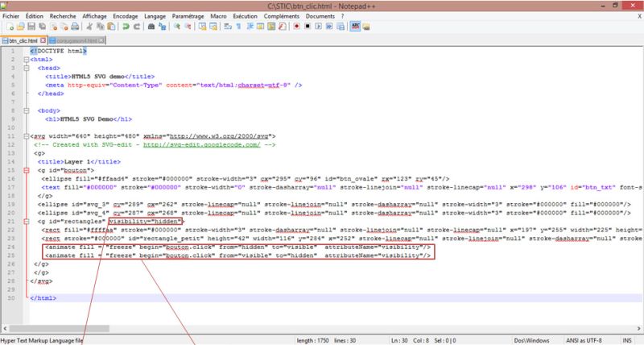This screenshot has height=345, width=644.
Task: Open the Documents menu
Action: point(320,16)
